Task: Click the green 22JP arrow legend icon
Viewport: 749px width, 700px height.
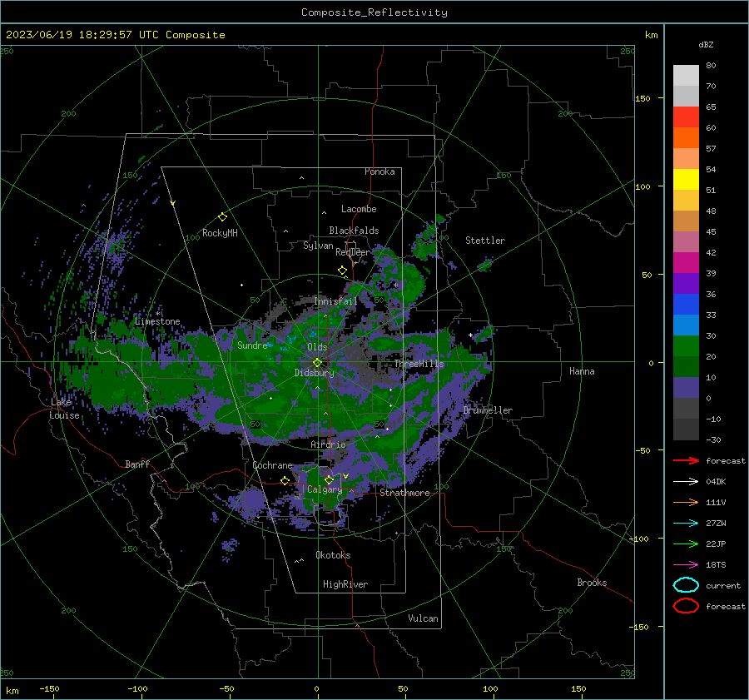Action: tap(686, 544)
